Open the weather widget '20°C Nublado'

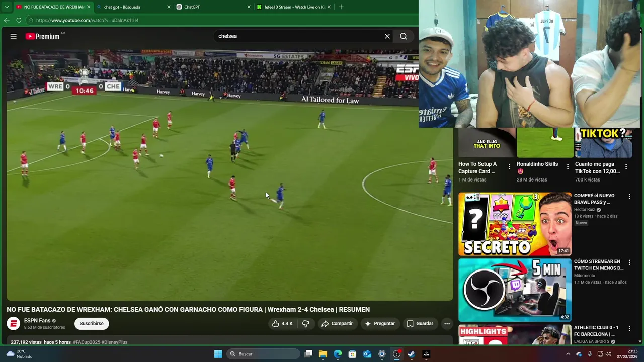pyautogui.click(x=19, y=354)
